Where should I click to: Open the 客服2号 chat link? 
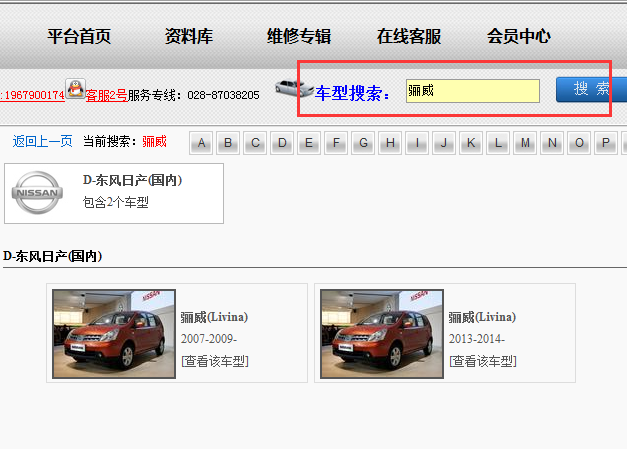(x=106, y=95)
